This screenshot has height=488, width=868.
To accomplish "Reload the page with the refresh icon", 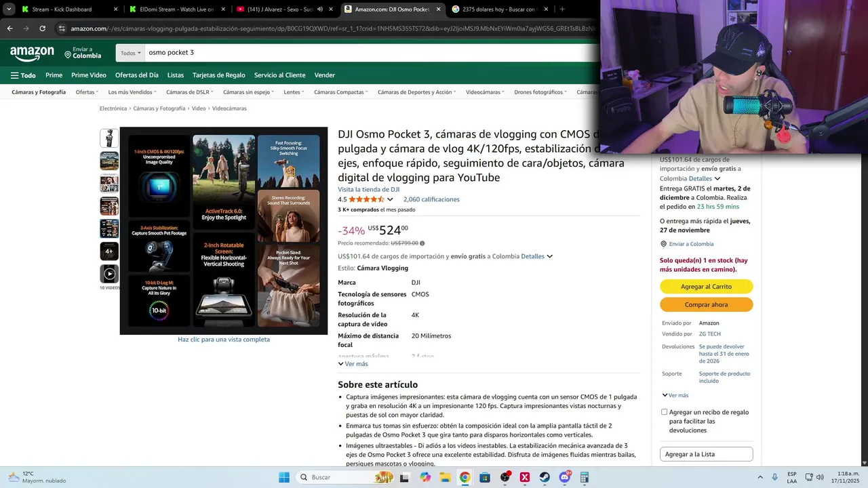I will pyautogui.click(x=42, y=28).
